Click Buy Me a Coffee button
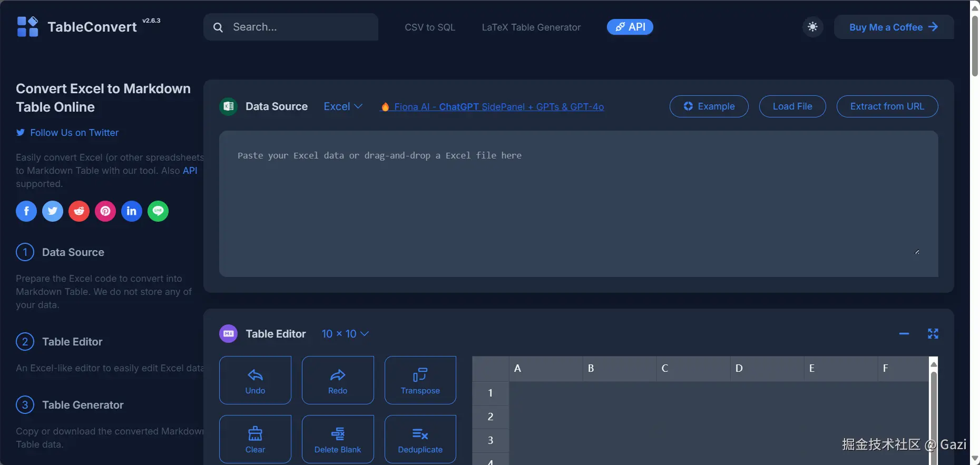 coord(894,27)
